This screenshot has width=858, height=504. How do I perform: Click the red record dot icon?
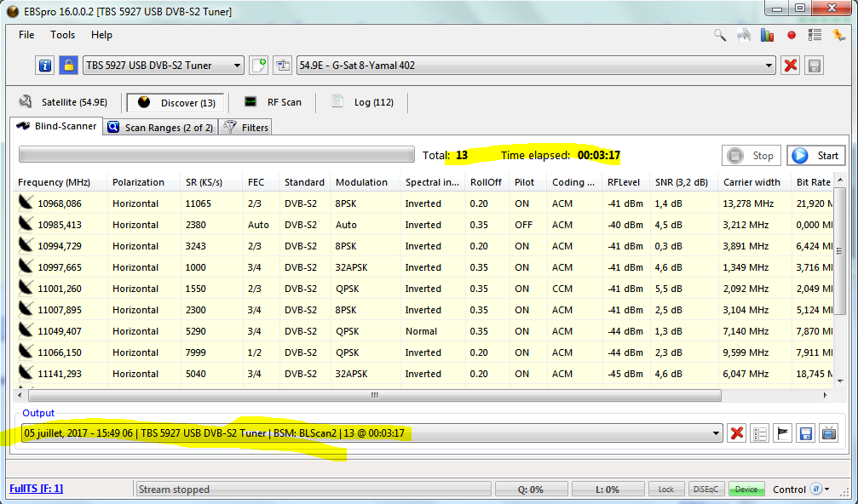(792, 35)
